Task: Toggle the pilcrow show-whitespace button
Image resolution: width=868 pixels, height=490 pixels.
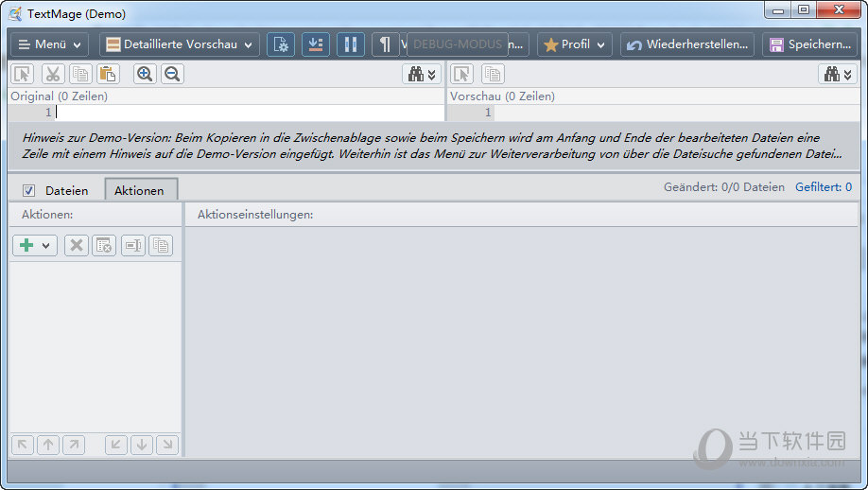Action: [385, 44]
